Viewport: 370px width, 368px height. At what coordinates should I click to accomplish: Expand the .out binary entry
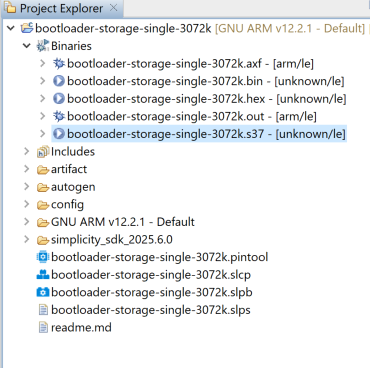[43, 116]
